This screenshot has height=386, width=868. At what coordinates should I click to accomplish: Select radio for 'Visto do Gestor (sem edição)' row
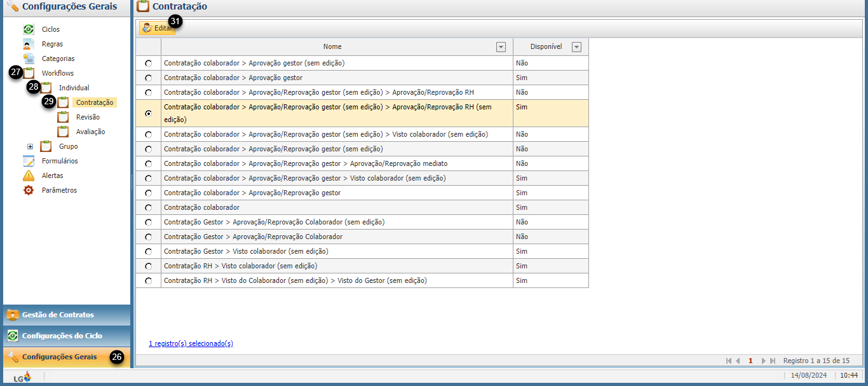149,281
